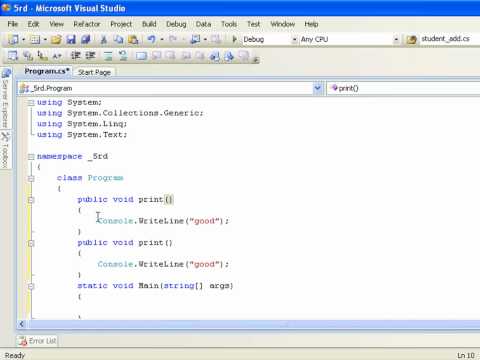
Task: Click the Redo icon
Action: (173, 39)
